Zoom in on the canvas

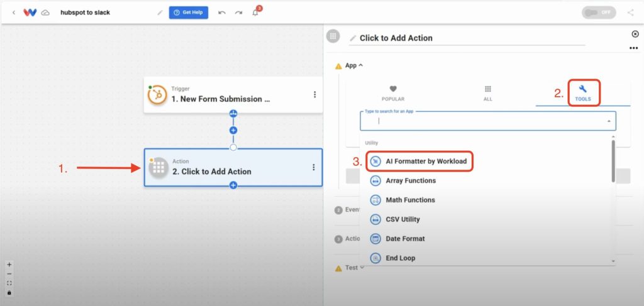[9, 265]
